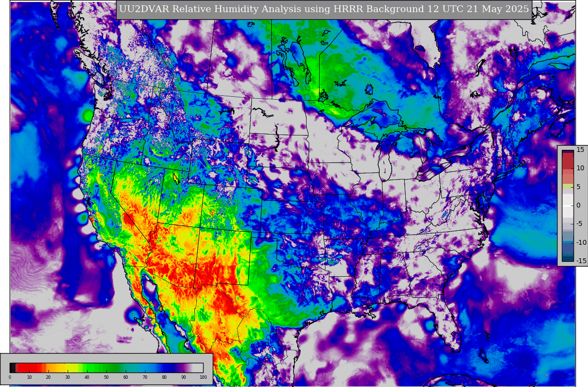This screenshot has height=387, width=588.
Task: Click the UU2DVAR Relative Humidity Analysis title
Action: point(324,9)
